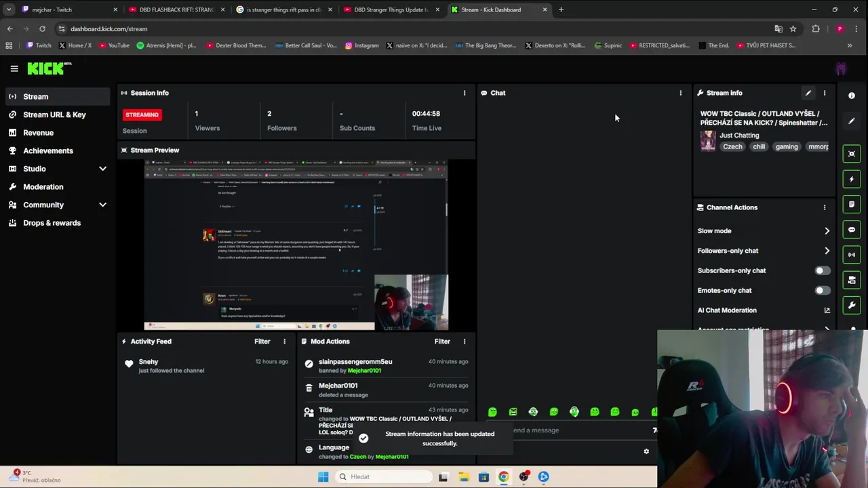This screenshot has height=488, width=868.
Task: Click the info icon in right sidebar
Action: [x=852, y=96]
